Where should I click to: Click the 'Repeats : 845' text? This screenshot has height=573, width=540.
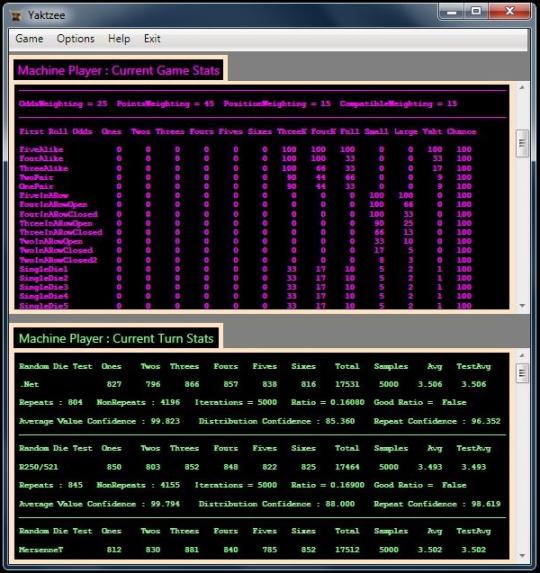pos(51,485)
